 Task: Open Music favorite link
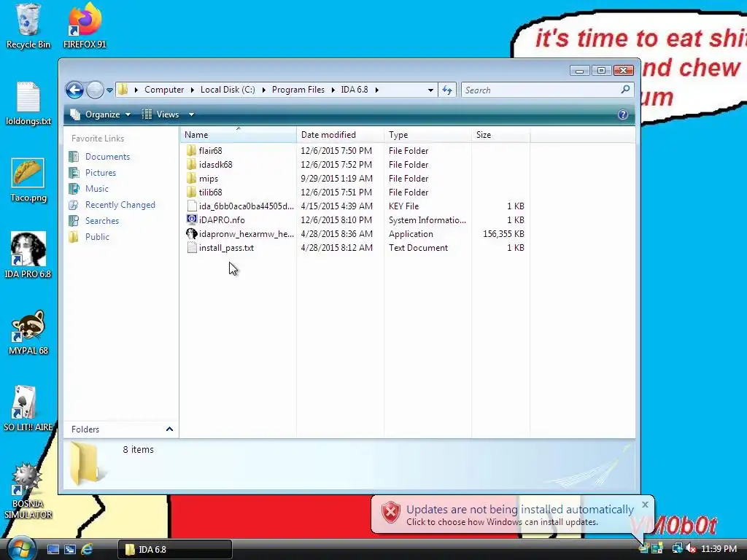(89, 189)
